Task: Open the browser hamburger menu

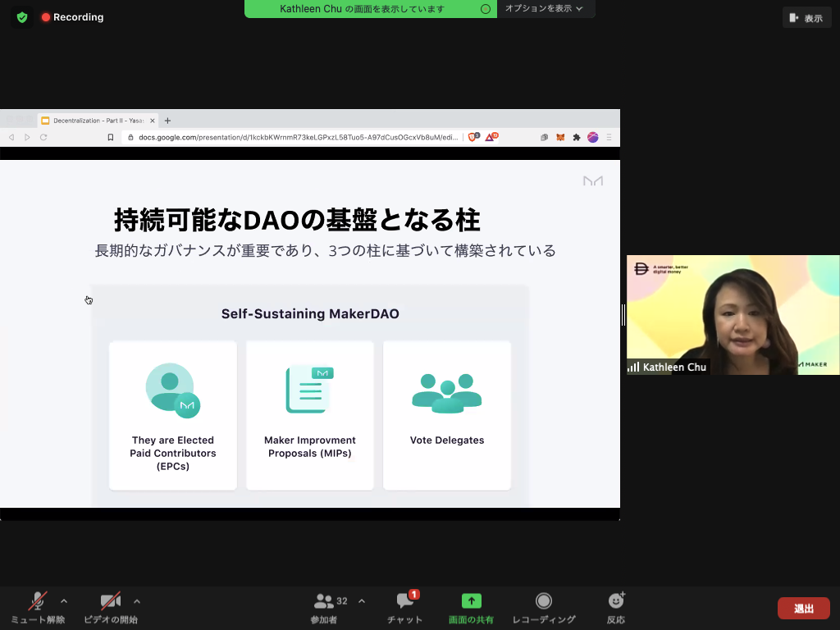Action: (x=609, y=137)
